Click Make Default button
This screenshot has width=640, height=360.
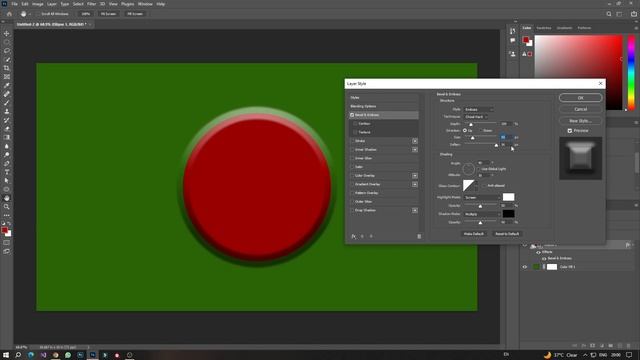[473, 234]
